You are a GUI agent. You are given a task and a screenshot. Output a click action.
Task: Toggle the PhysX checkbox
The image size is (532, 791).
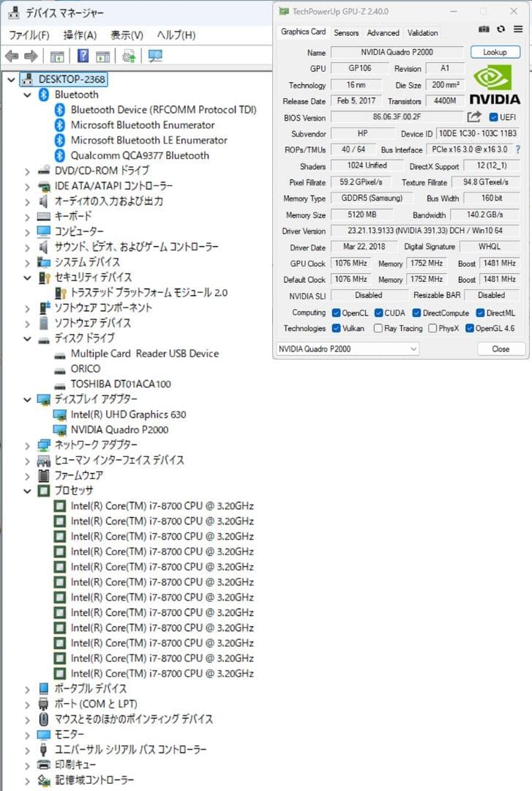(x=432, y=328)
